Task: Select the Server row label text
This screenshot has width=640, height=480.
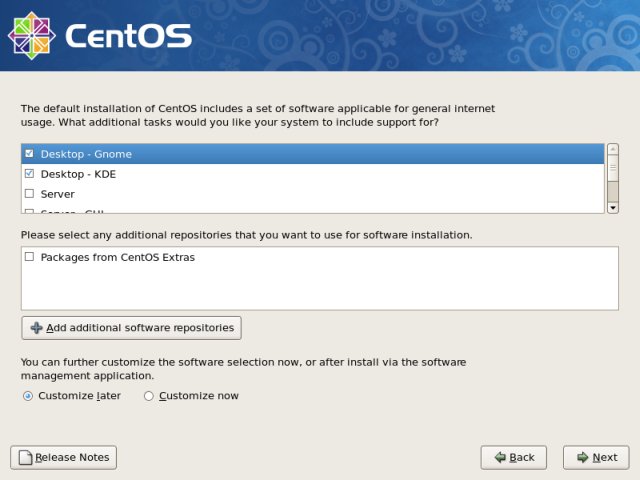Action: tap(58, 194)
